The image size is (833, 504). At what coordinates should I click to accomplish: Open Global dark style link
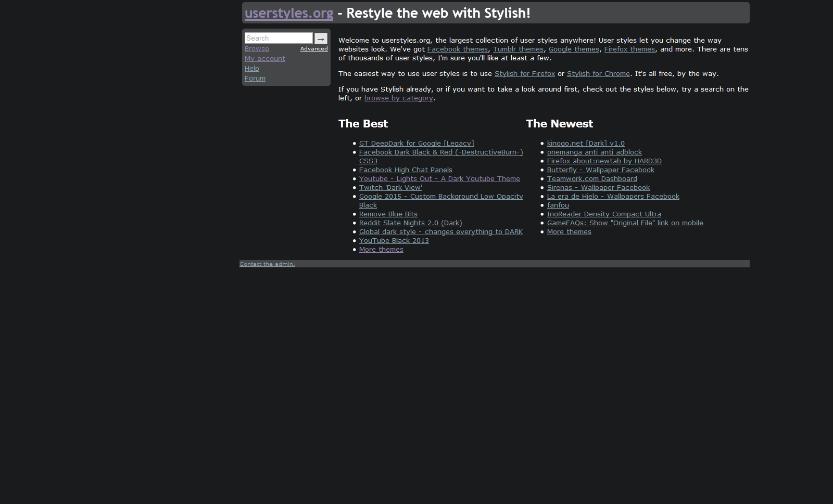[x=441, y=232]
